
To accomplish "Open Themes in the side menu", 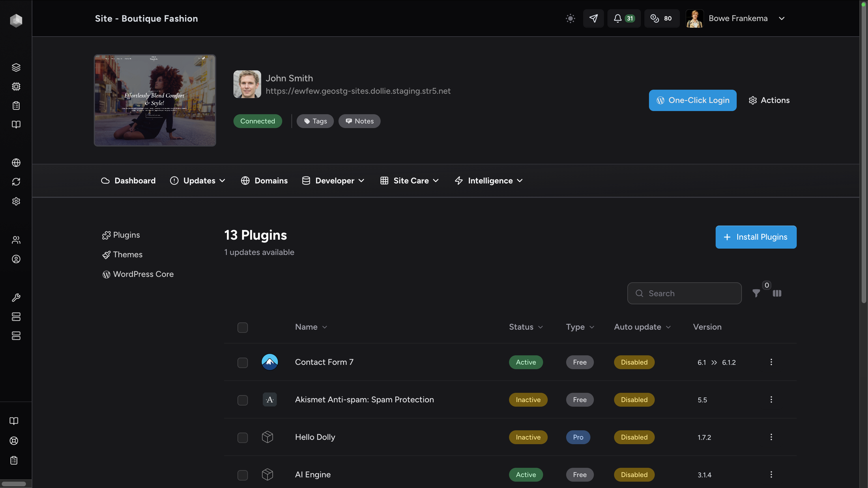I will click(x=127, y=255).
